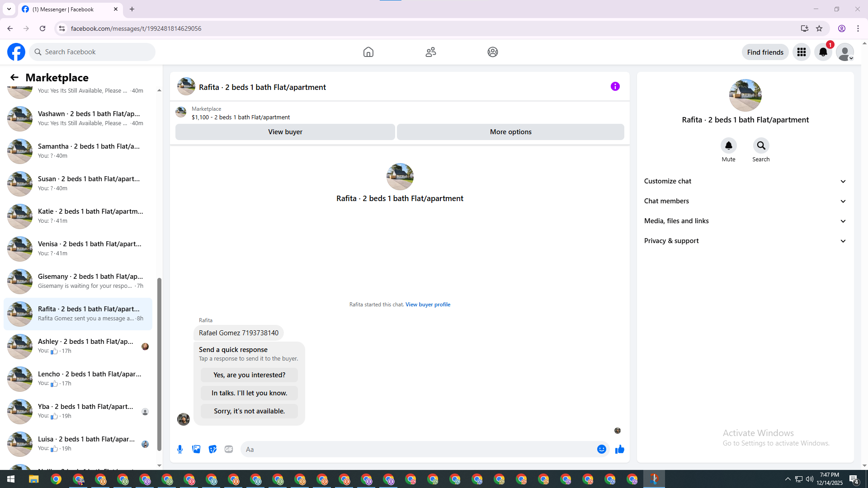Go to the Facebook Home tab
Image resolution: width=868 pixels, height=488 pixels.
click(x=368, y=52)
